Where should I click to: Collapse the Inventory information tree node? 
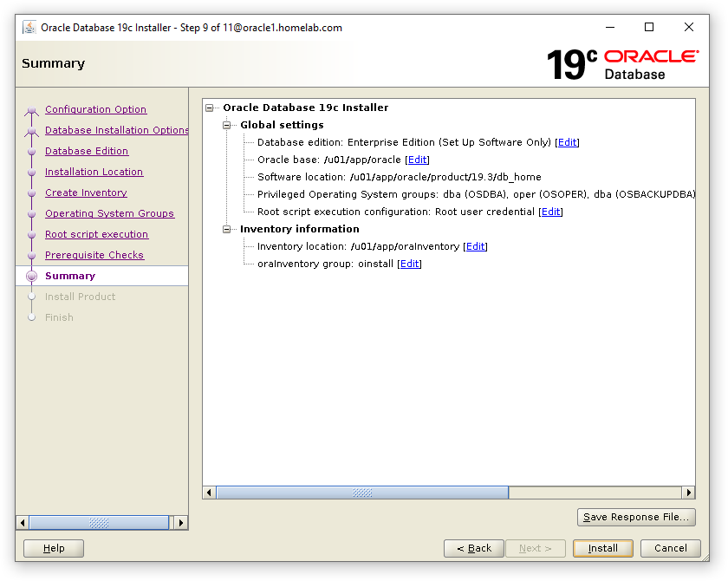pos(227,230)
